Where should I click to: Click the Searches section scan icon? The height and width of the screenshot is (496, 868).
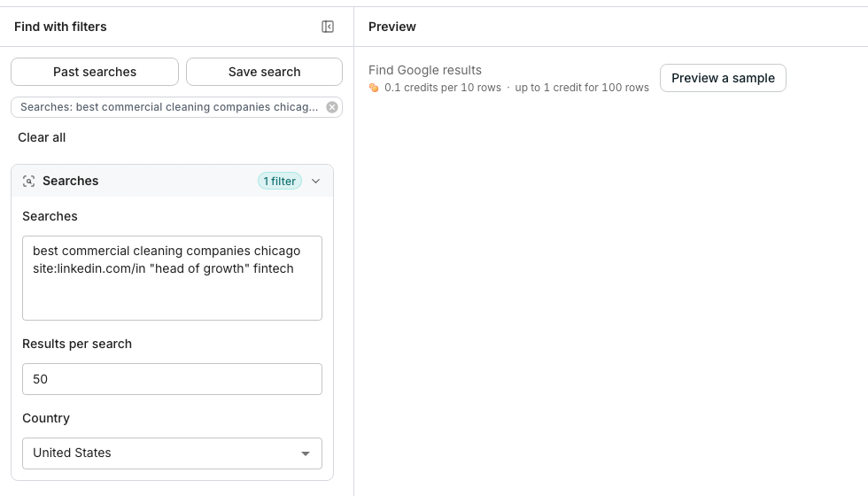coord(28,181)
